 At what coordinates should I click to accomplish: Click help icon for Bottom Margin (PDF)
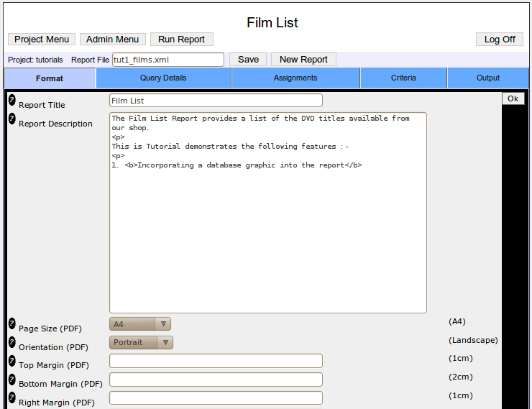click(x=12, y=379)
